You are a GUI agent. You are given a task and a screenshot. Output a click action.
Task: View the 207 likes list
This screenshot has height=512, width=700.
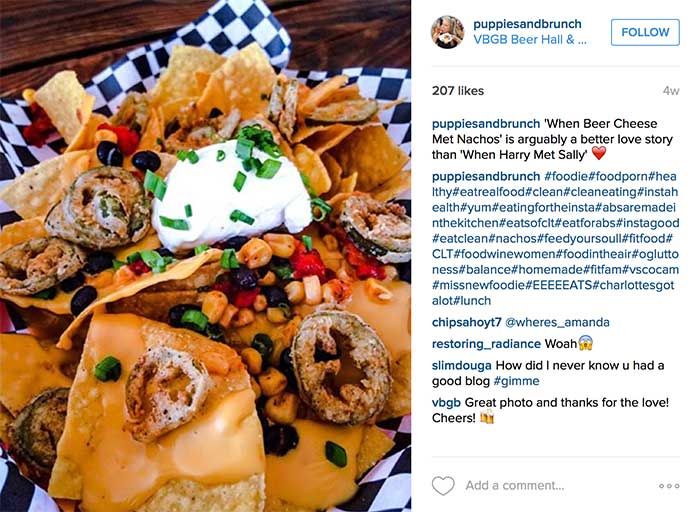[458, 91]
